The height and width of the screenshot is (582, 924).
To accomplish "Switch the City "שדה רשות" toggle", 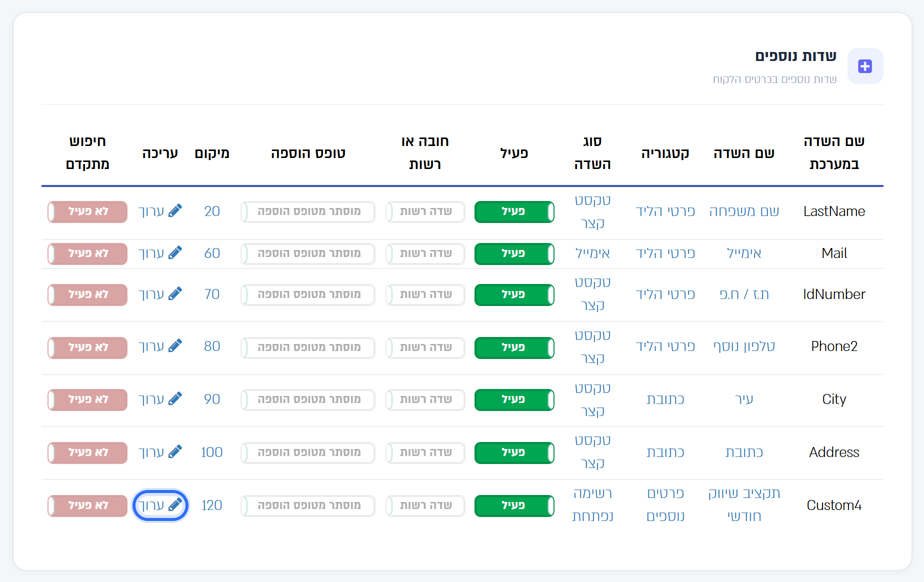I will point(425,400).
